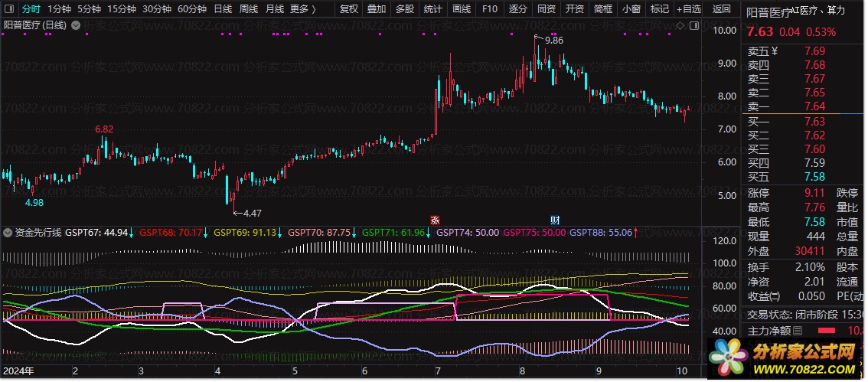Click the blue 财 marker on timeline
This screenshot has width=868, height=382.
[555, 218]
